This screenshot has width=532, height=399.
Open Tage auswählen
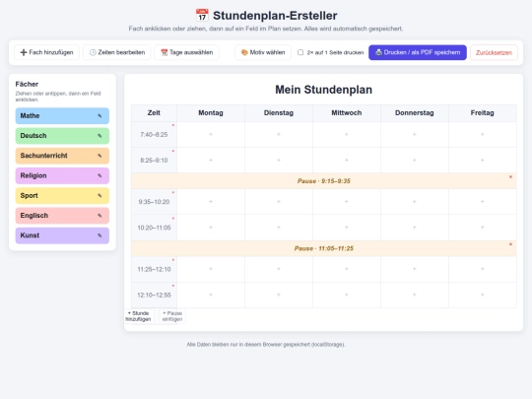[x=186, y=52]
